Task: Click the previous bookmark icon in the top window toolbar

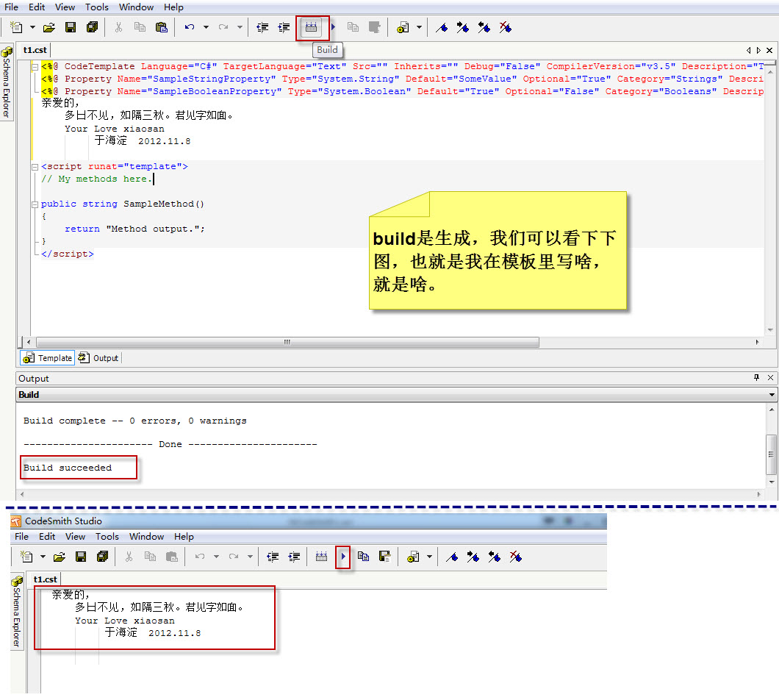Action: point(484,27)
